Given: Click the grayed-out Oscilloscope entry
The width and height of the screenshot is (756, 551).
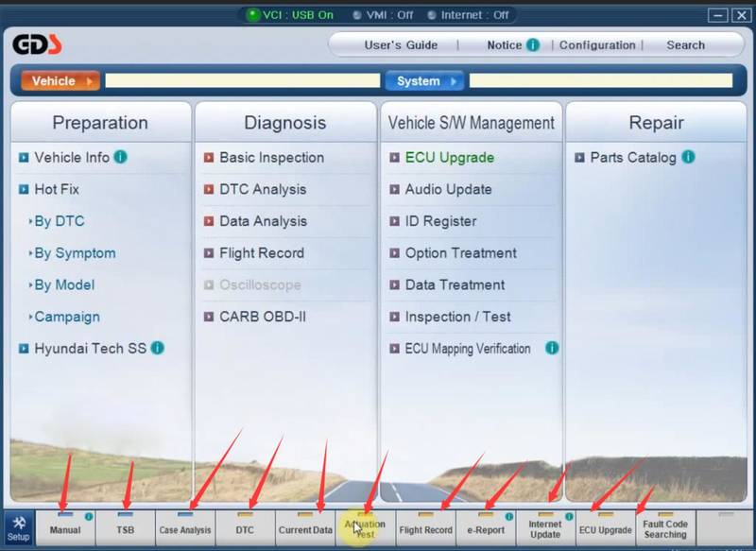Looking at the screenshot, I should pos(260,284).
